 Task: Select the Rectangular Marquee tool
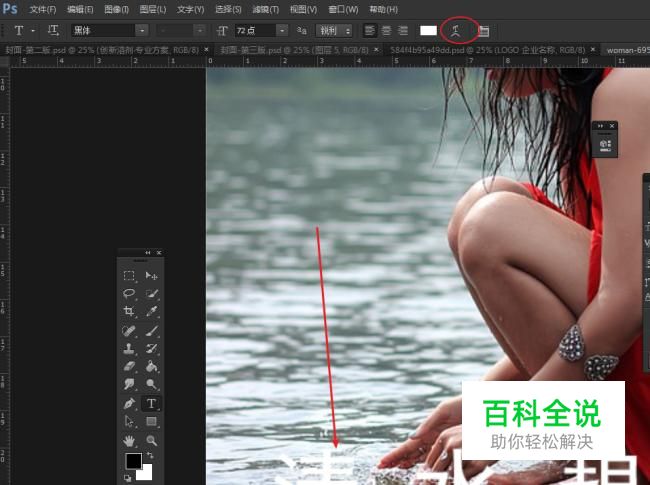129,276
